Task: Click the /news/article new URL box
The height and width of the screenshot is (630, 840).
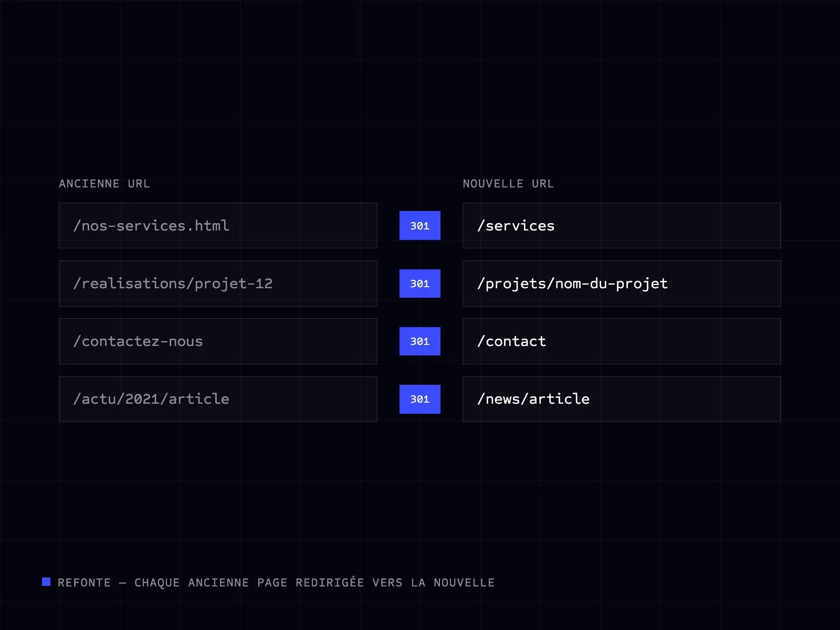Action: [x=622, y=399]
